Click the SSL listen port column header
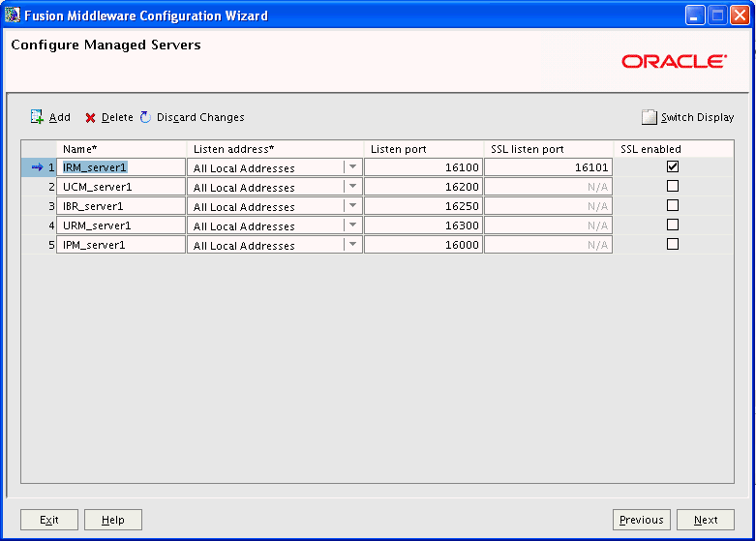756x541 pixels. tap(548, 149)
